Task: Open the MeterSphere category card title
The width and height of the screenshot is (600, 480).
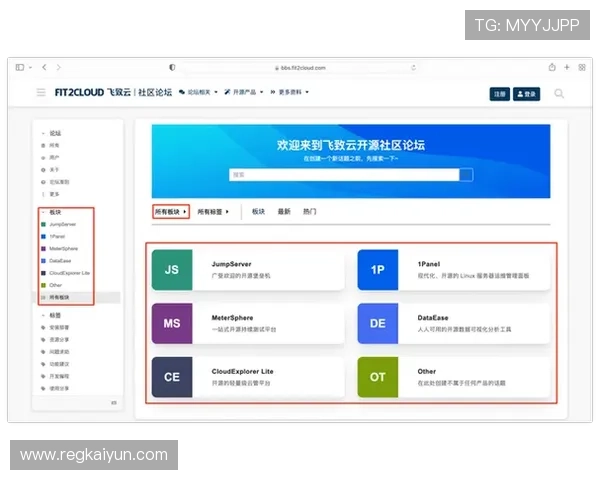Action: coord(232,318)
